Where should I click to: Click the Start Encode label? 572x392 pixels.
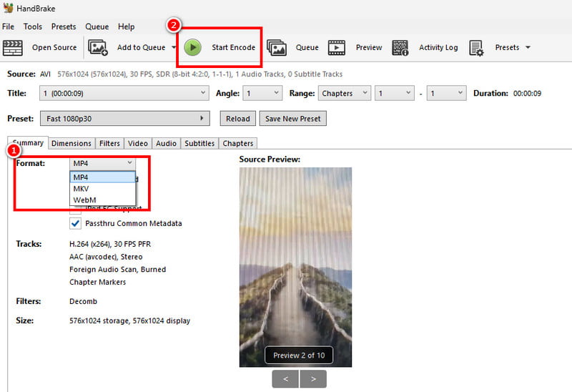pyautogui.click(x=234, y=47)
